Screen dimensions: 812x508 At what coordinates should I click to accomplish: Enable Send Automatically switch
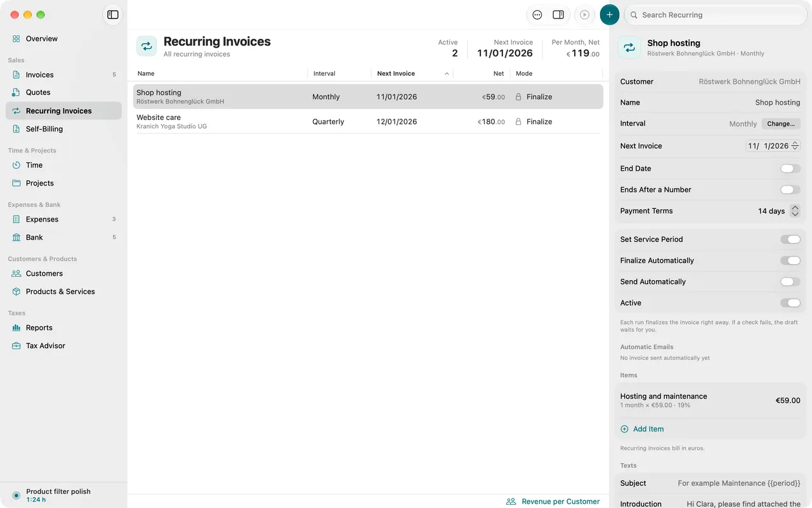[x=790, y=282]
